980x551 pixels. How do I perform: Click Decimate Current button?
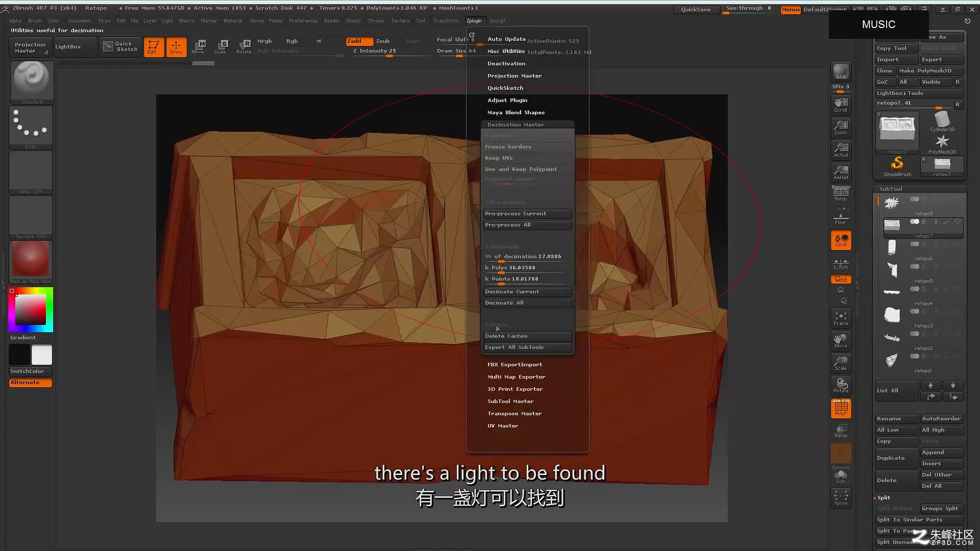528,292
